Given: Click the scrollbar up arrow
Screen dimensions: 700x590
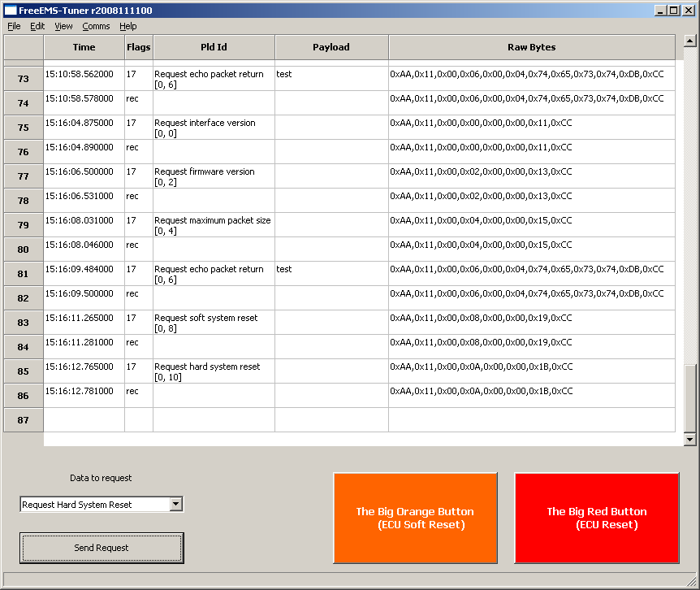Looking at the screenshot, I should tap(689, 41).
